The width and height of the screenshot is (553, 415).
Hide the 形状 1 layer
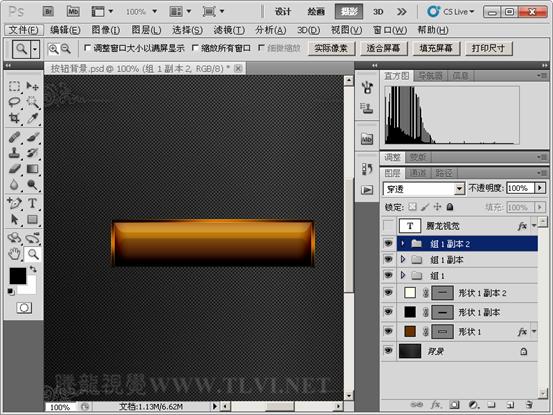[388, 331]
